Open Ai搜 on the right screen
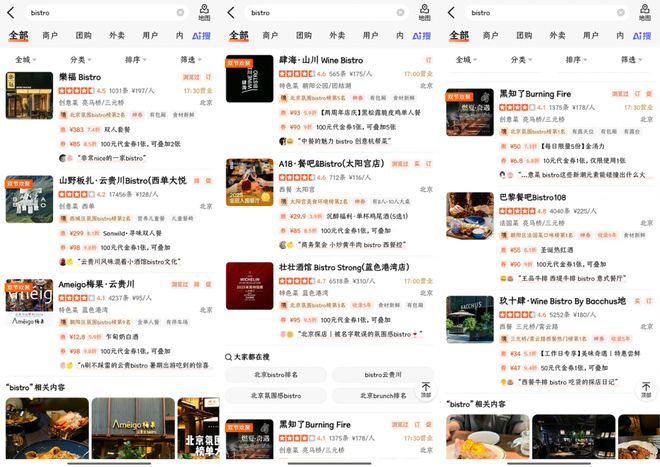Viewport: 660px width, 467px height. point(642,36)
